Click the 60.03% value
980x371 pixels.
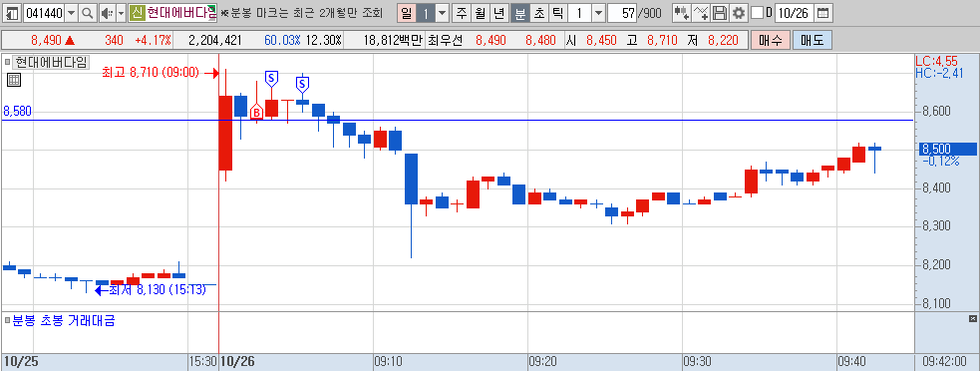coord(282,41)
